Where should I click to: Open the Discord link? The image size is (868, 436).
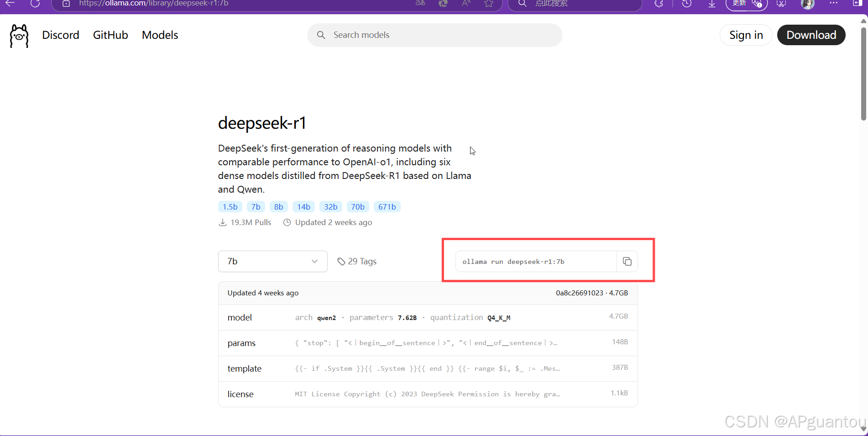pos(61,35)
